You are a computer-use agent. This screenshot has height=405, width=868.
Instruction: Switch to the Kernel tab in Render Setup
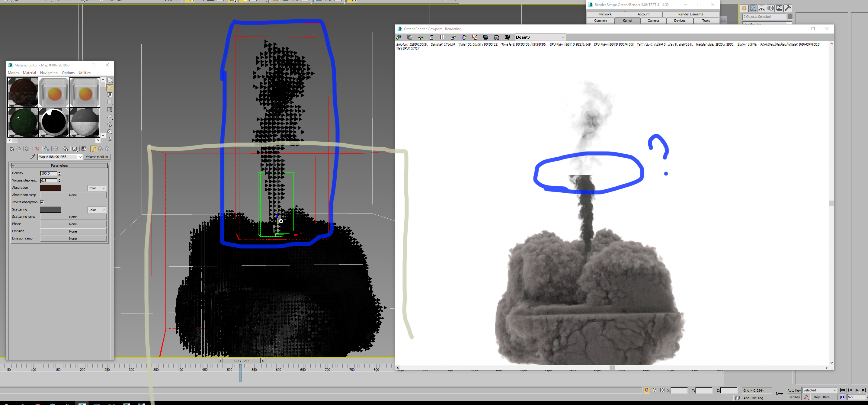tap(627, 21)
